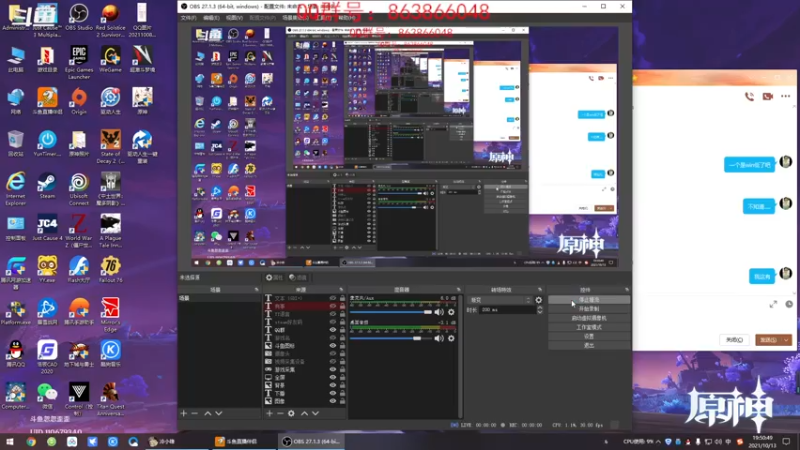This screenshot has width=800, height=450.
Task: Open the Just Cause 4 shortcut
Action: 47,228
